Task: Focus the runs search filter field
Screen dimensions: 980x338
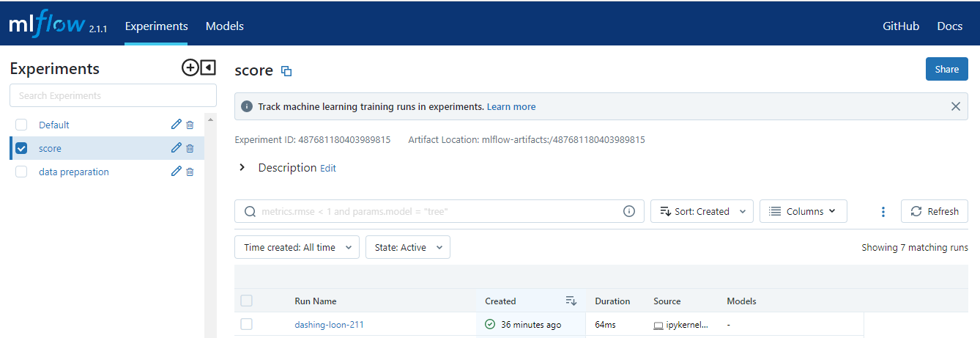Action: (439, 211)
